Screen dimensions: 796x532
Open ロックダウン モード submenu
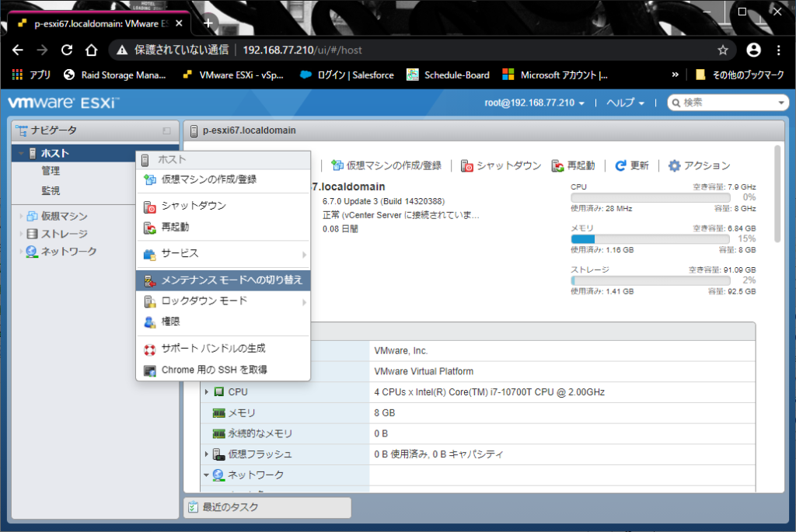[223, 301]
